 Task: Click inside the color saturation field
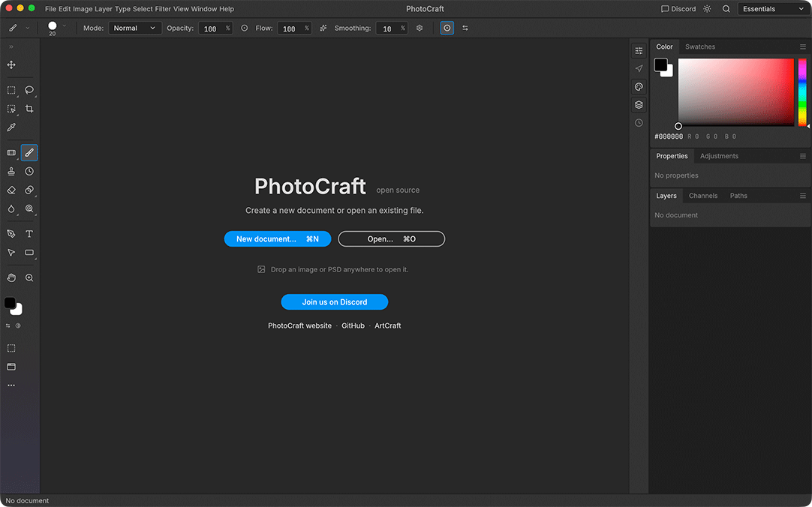tap(736, 92)
